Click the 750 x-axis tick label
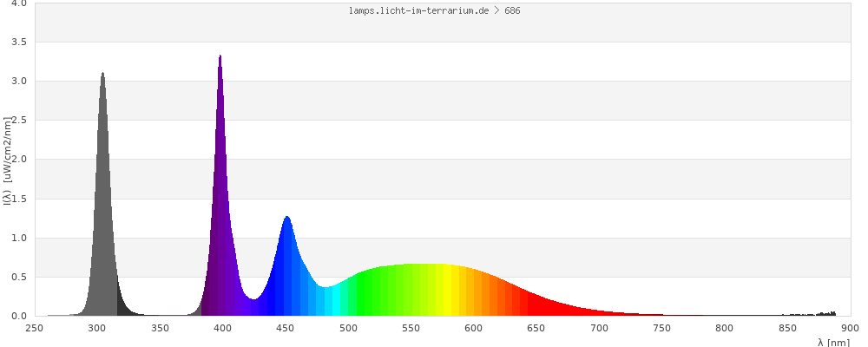 pos(662,328)
